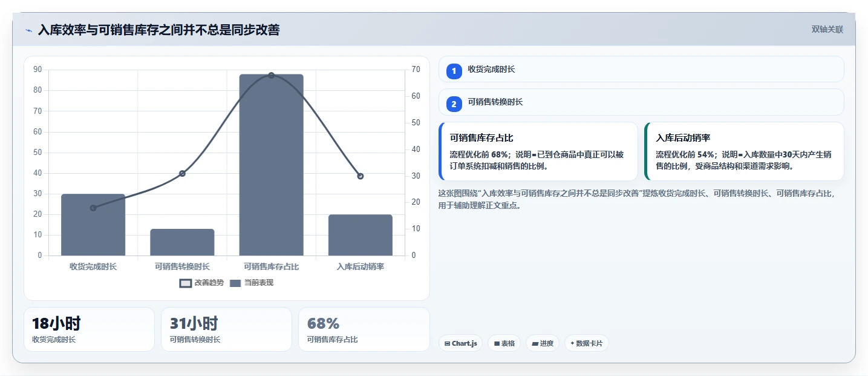
Task: Open the 可销售库存占比 info card heading
Action: (x=481, y=138)
